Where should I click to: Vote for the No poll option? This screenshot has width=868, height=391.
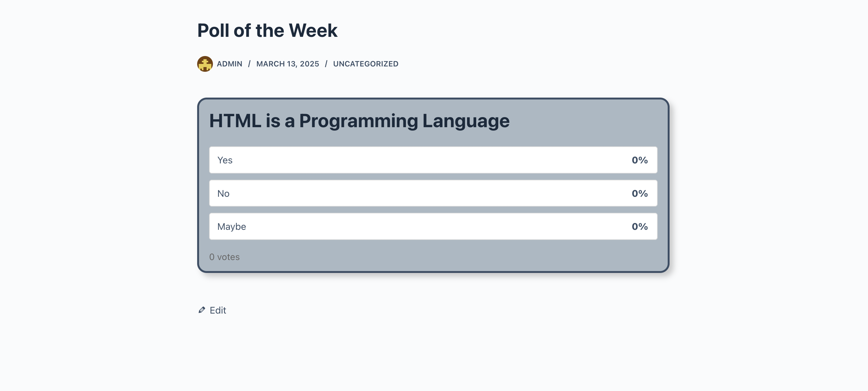433,193
